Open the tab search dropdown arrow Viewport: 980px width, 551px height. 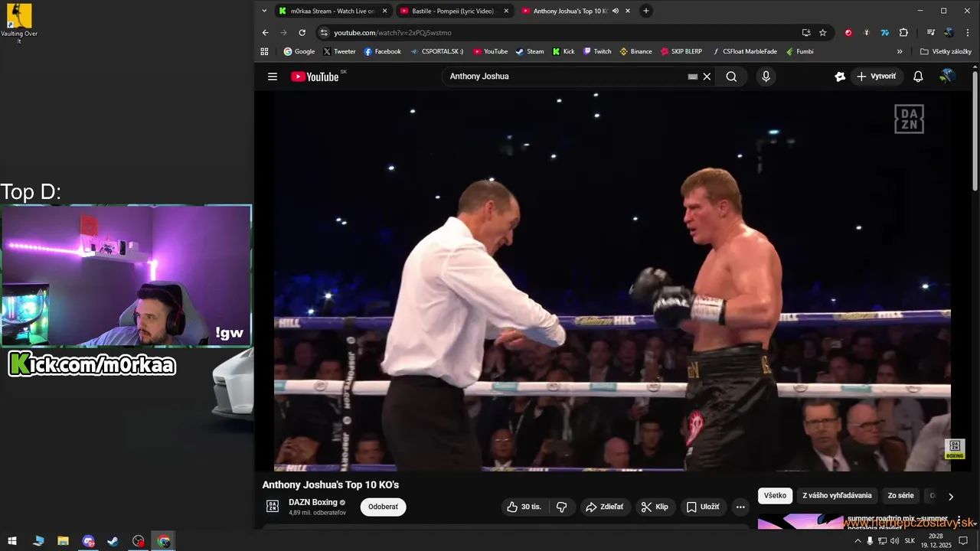[264, 11]
